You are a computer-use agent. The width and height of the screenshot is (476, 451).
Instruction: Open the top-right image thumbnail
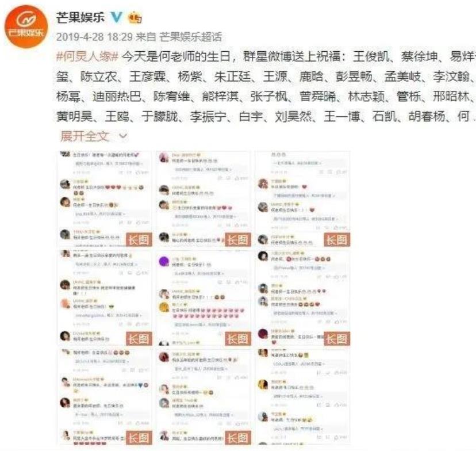click(x=302, y=198)
